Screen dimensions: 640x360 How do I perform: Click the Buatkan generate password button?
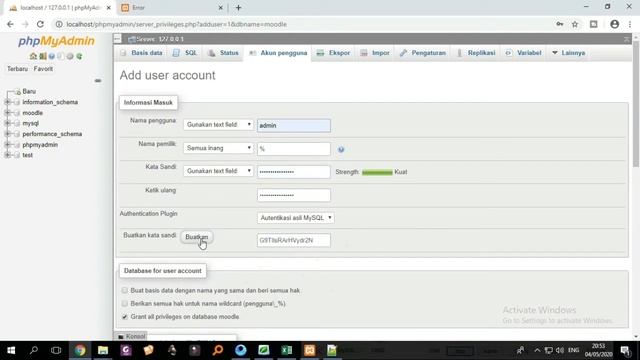pos(196,237)
